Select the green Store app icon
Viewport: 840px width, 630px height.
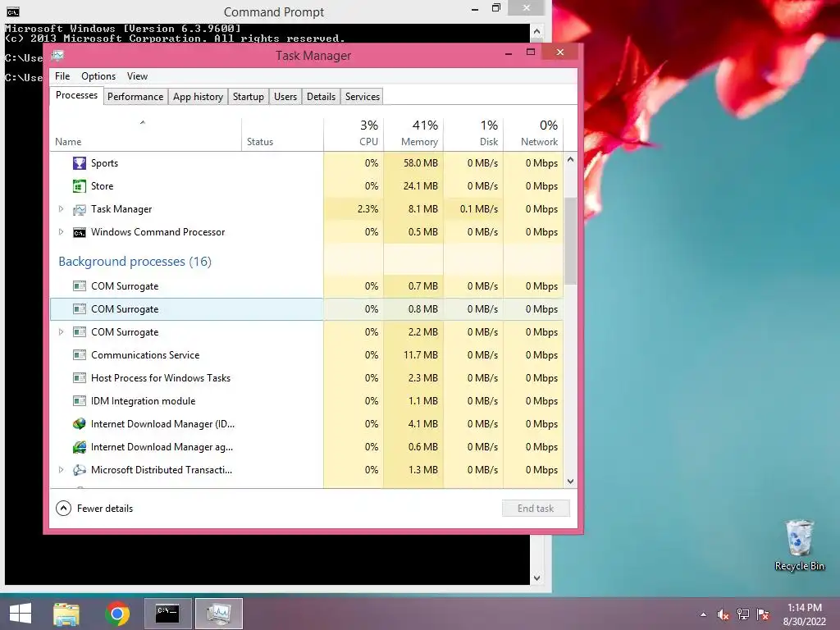[x=80, y=186]
